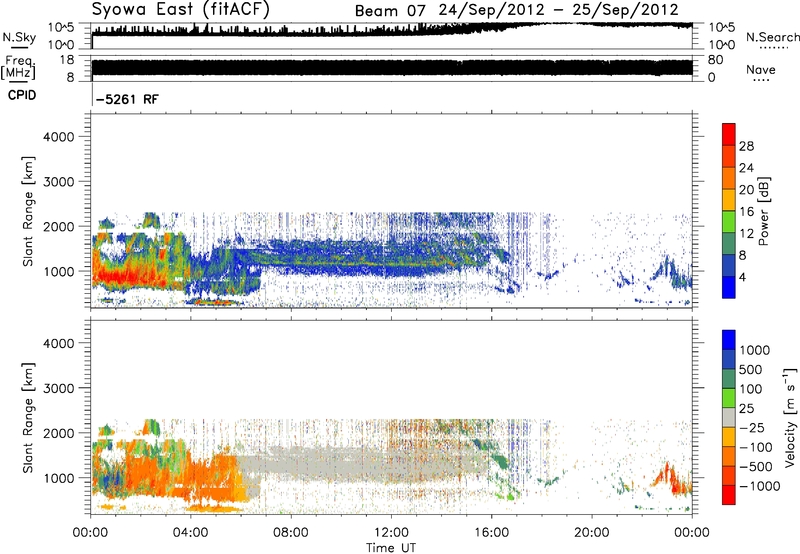
Task: Click the '08:00' time tick label
Action: pos(291,533)
